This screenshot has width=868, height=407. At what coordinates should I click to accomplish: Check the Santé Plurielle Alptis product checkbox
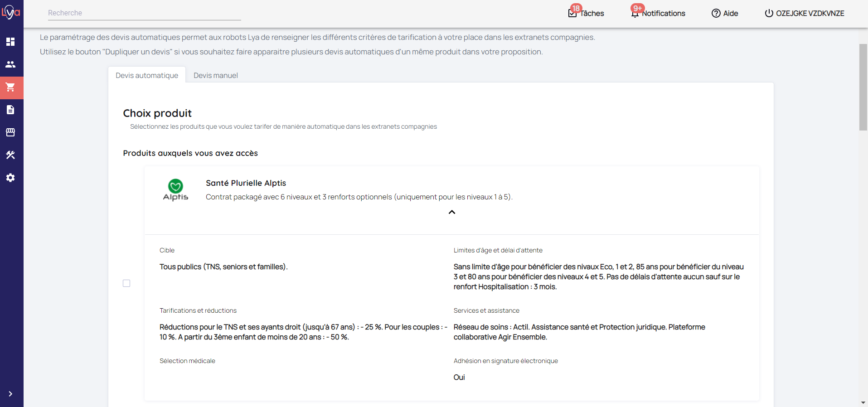[x=126, y=283]
